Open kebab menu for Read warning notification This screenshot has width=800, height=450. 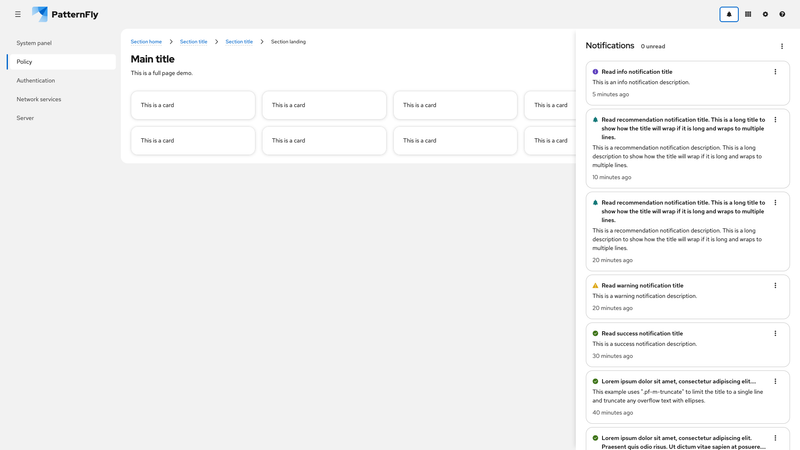coord(775,286)
